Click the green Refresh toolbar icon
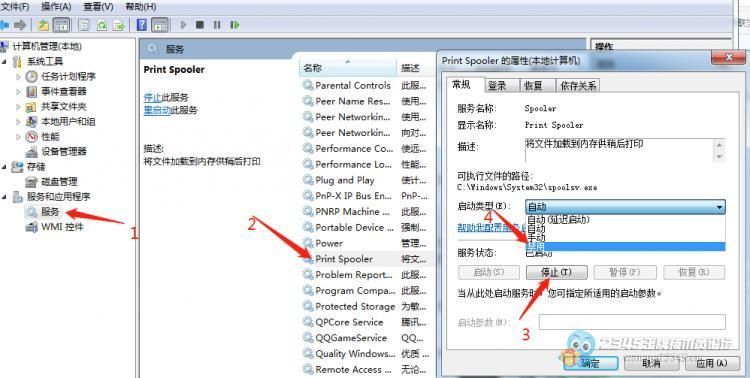 click(101, 25)
